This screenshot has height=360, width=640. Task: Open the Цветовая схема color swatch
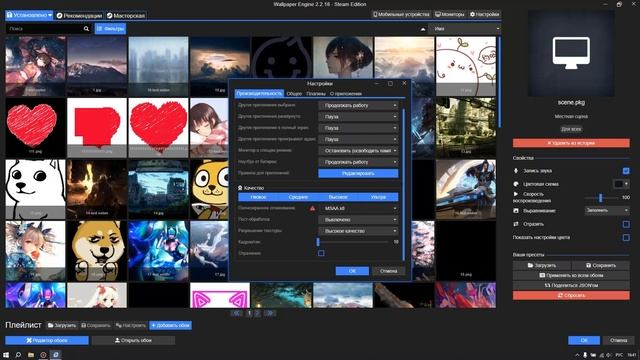[621, 184]
